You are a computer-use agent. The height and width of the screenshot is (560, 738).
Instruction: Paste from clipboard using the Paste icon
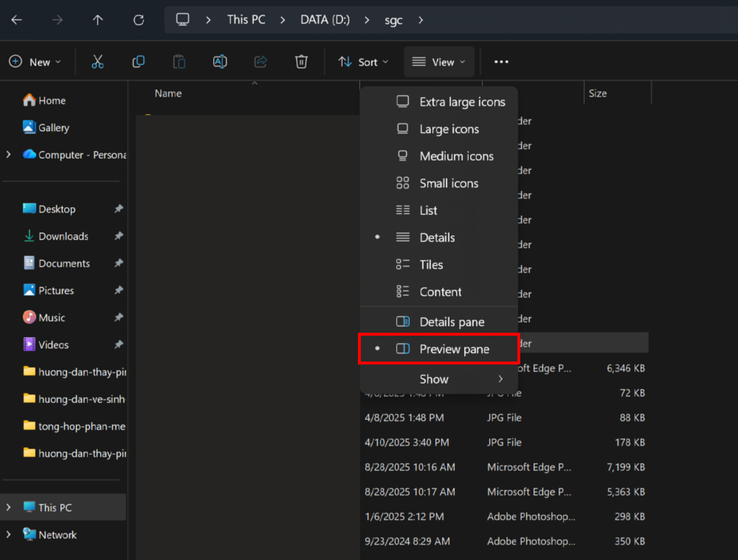[179, 61]
